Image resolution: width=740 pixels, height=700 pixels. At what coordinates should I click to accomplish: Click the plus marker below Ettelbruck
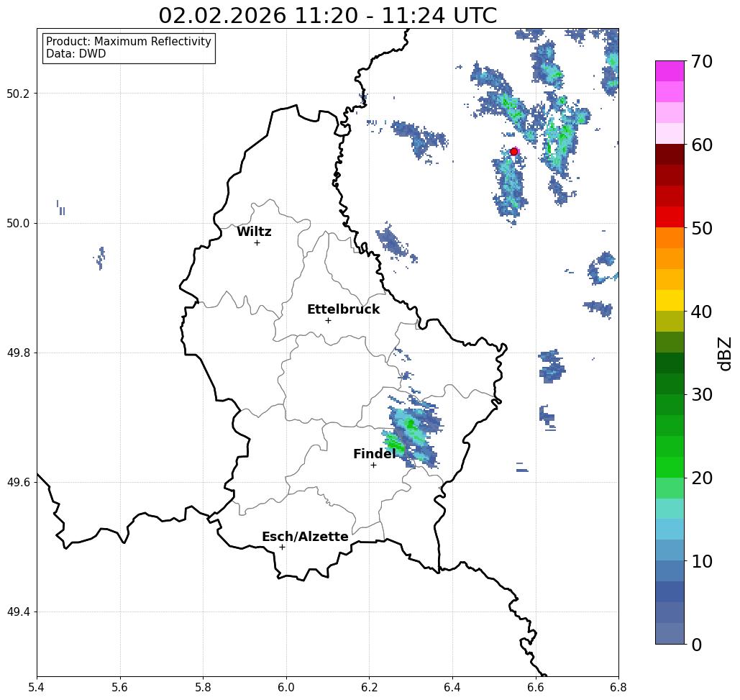[328, 320]
